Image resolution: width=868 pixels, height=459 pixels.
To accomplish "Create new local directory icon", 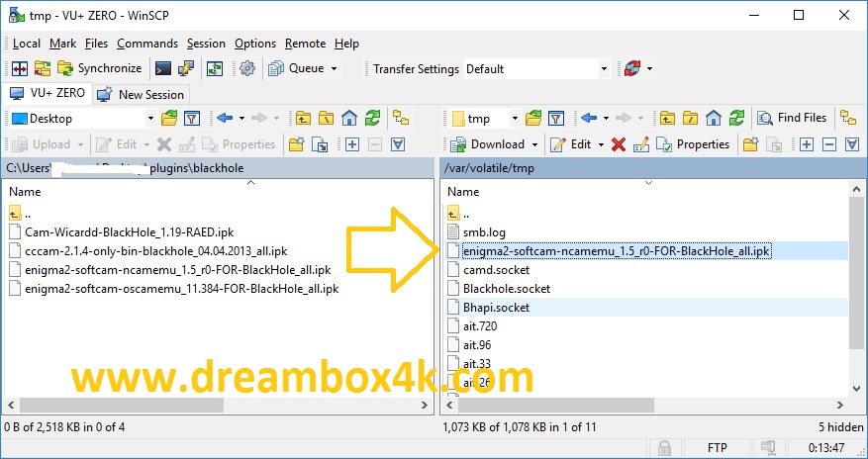I will pos(296,144).
